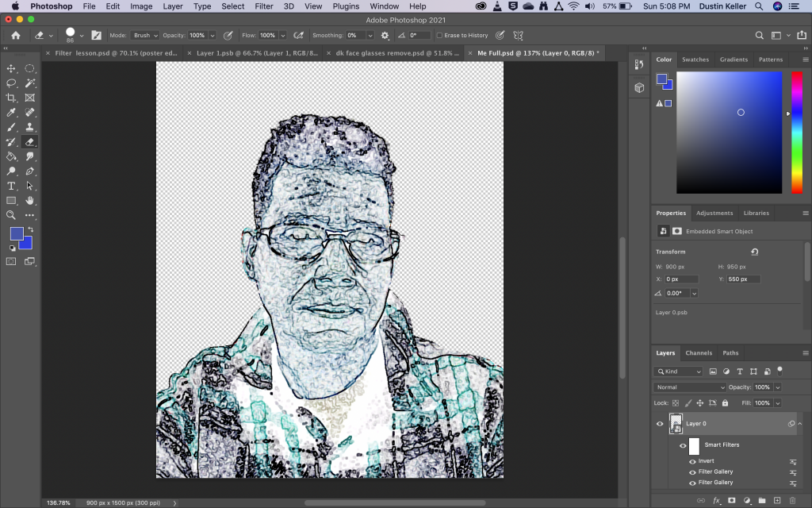Select the Move tool

point(11,69)
